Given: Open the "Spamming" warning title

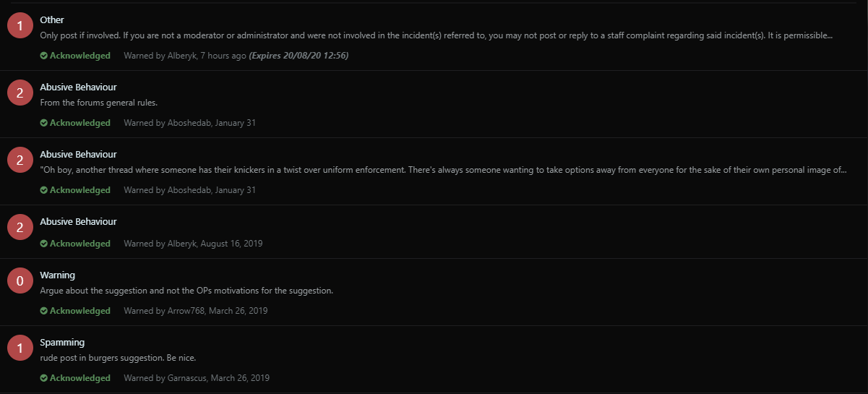Looking at the screenshot, I should coord(62,342).
